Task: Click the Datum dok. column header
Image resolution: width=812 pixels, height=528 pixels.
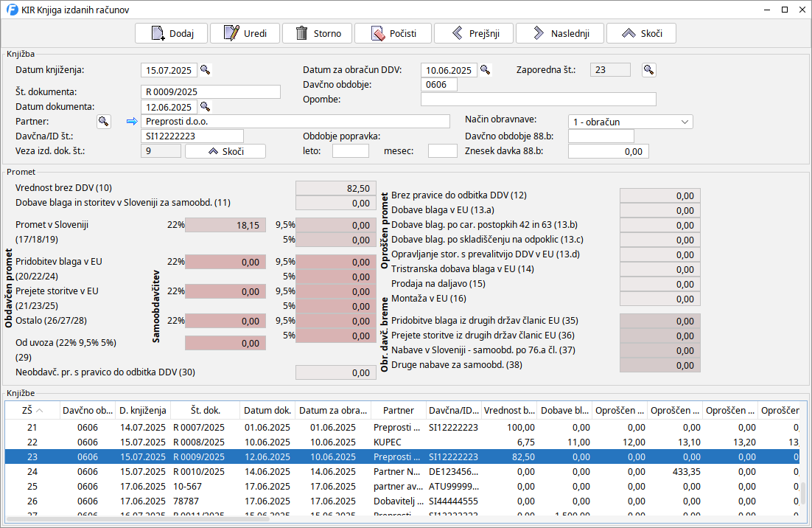Action: pyautogui.click(x=267, y=410)
